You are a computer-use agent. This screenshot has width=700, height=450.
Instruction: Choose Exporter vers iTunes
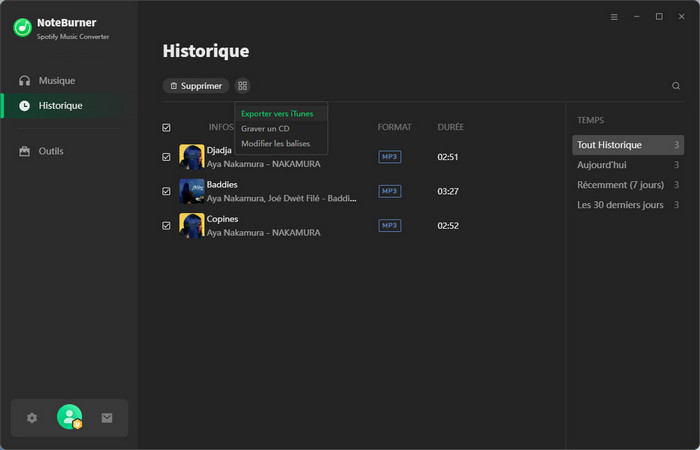click(281, 113)
